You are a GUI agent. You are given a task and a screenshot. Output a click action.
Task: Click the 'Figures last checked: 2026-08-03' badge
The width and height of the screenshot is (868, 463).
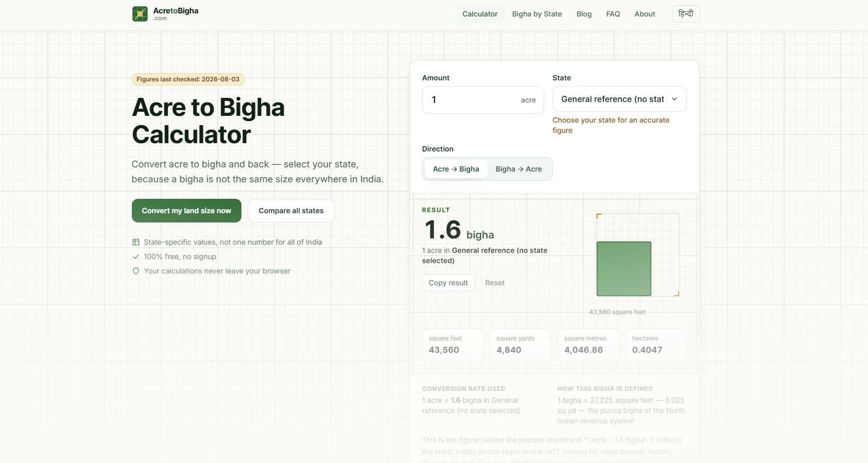click(x=188, y=79)
